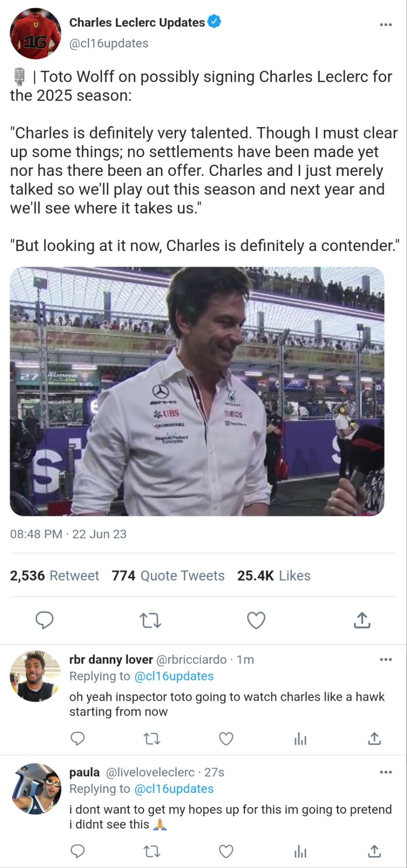
Task: Share the main tweet
Action: coord(362,620)
